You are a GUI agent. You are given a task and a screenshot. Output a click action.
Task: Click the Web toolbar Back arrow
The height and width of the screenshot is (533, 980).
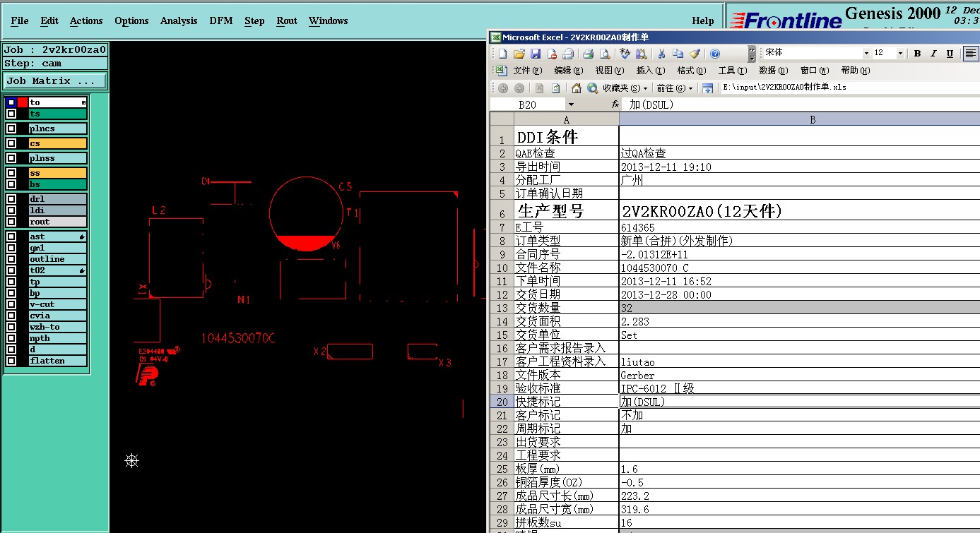503,88
